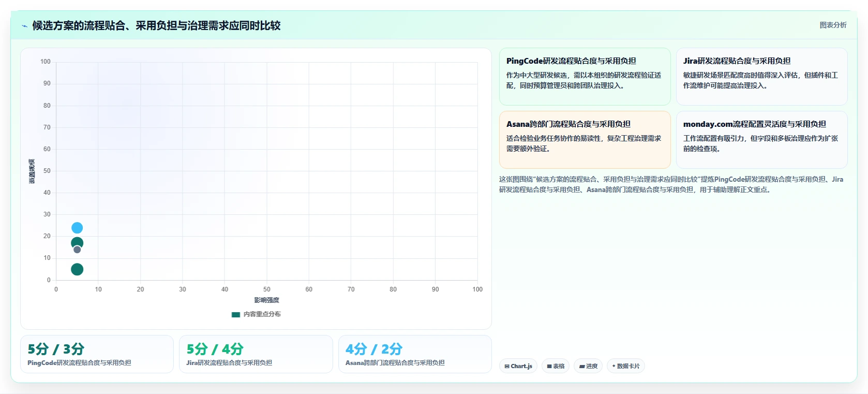Viewport: 868px width, 394px height.
Task: Open the monday.com流程配置灵活度与采用负担 card
Action: (761, 140)
